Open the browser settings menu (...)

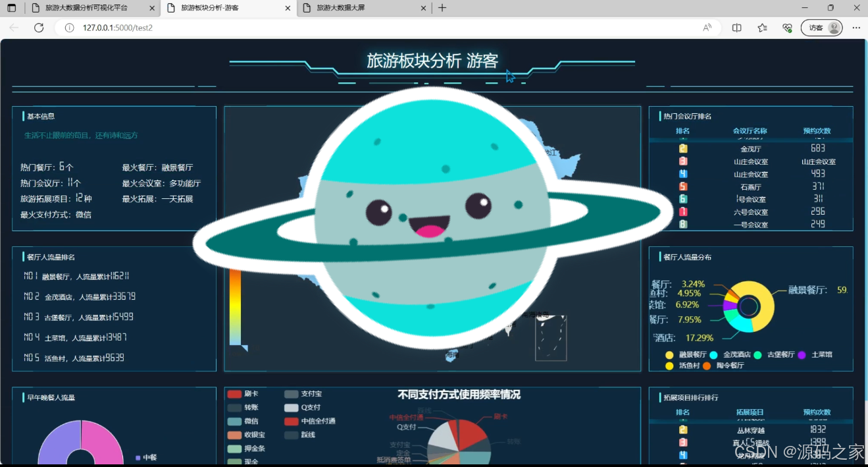pyautogui.click(x=855, y=28)
